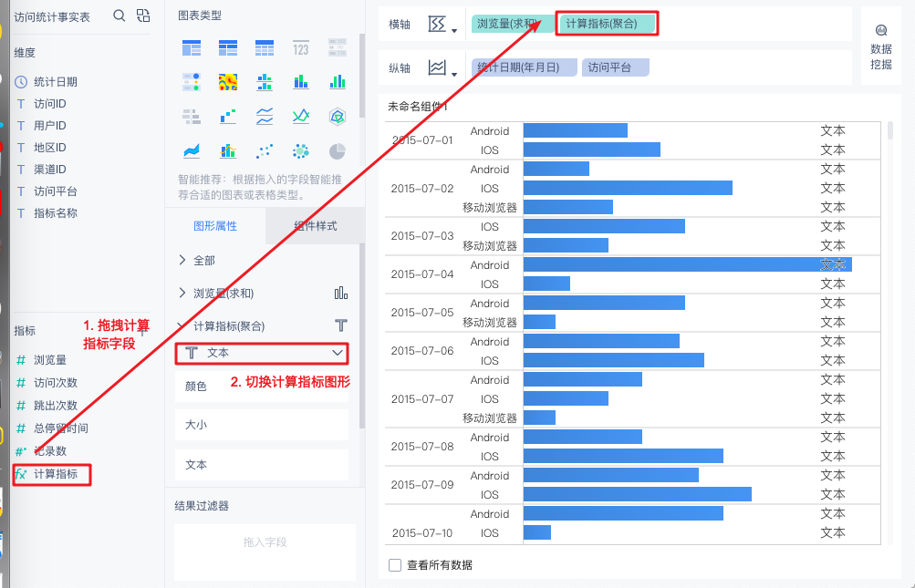
Task: Switch data table using icon beside search
Action: pos(143,15)
